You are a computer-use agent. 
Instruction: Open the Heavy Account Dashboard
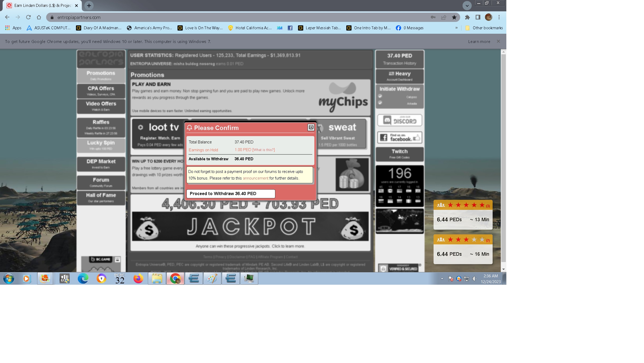[400, 76]
